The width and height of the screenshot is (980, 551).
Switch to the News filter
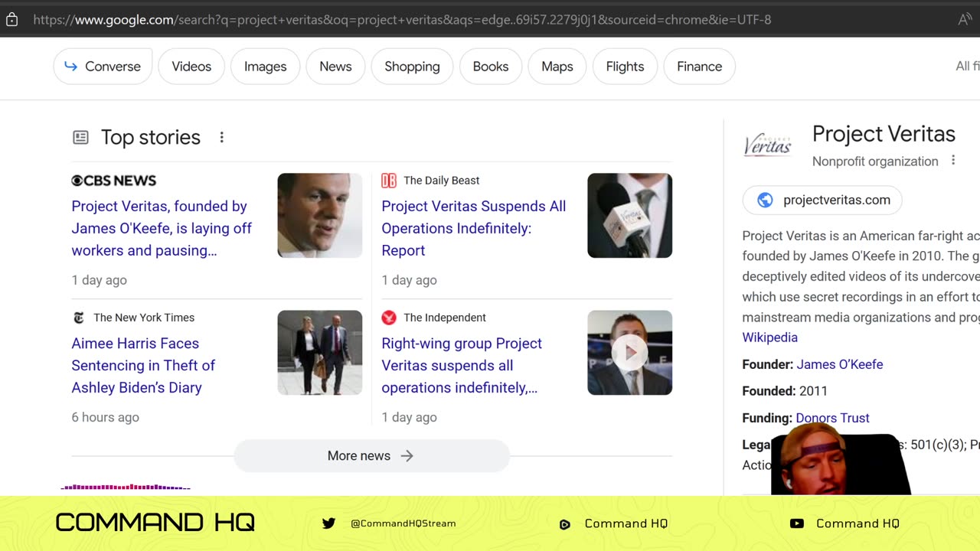click(x=335, y=67)
